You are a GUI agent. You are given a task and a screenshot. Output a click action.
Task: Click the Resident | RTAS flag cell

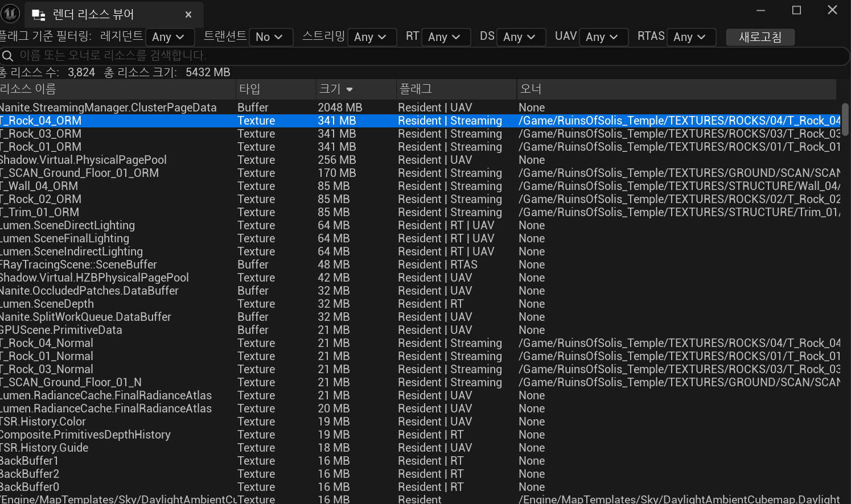pyautogui.click(x=438, y=265)
